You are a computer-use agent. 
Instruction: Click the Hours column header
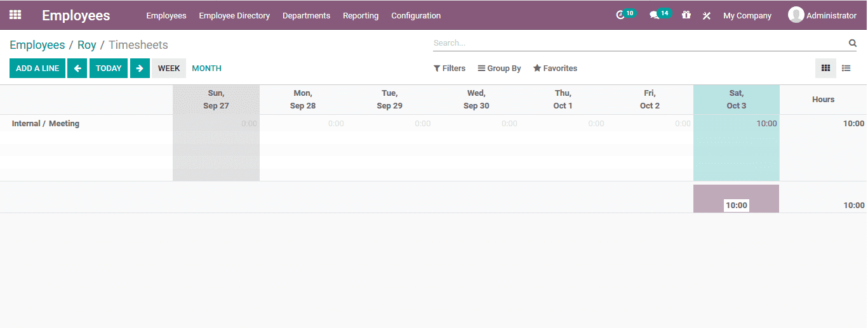pos(823,100)
